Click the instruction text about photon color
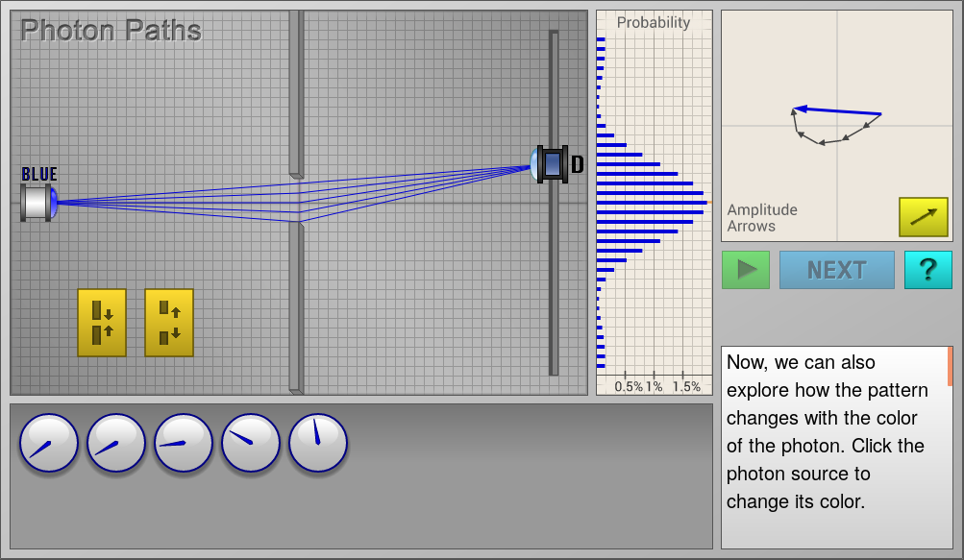 [828, 432]
